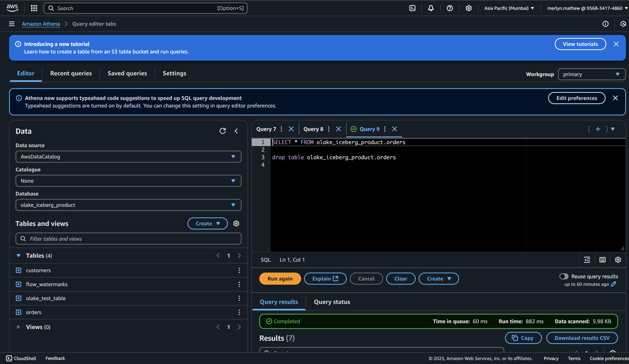Open the notifications bell
The height and width of the screenshot is (364, 629).
point(431,8)
